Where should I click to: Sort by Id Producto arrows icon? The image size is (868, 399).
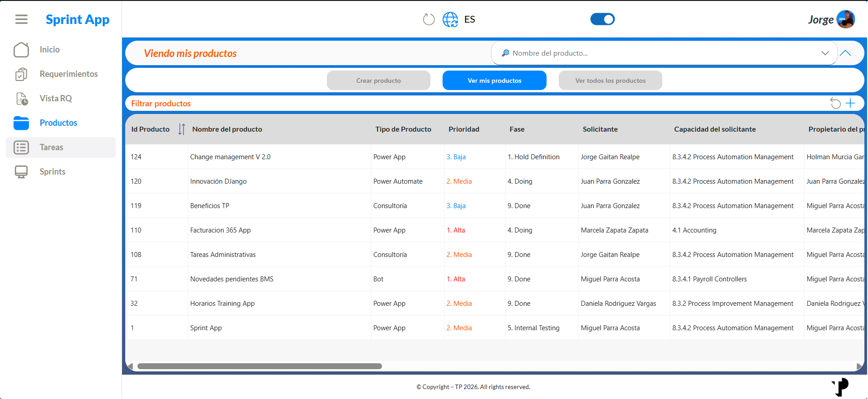point(181,129)
